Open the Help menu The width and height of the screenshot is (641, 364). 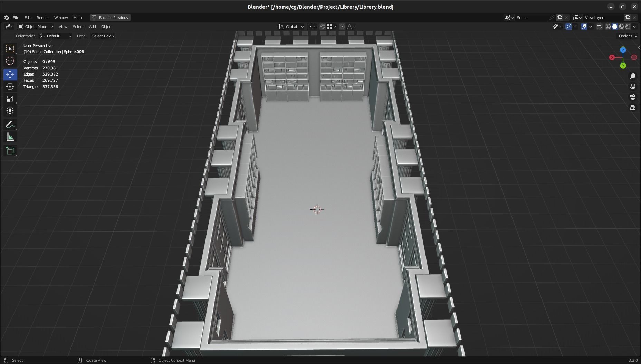click(77, 18)
